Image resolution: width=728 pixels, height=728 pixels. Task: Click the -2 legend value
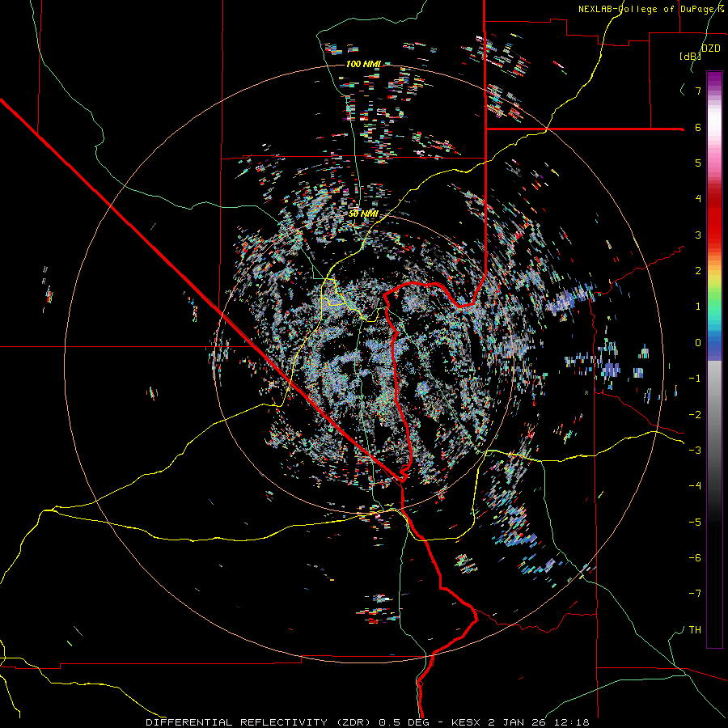coord(695,415)
